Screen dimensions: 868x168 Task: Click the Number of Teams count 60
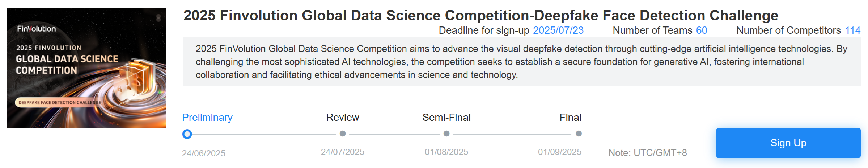tap(702, 30)
